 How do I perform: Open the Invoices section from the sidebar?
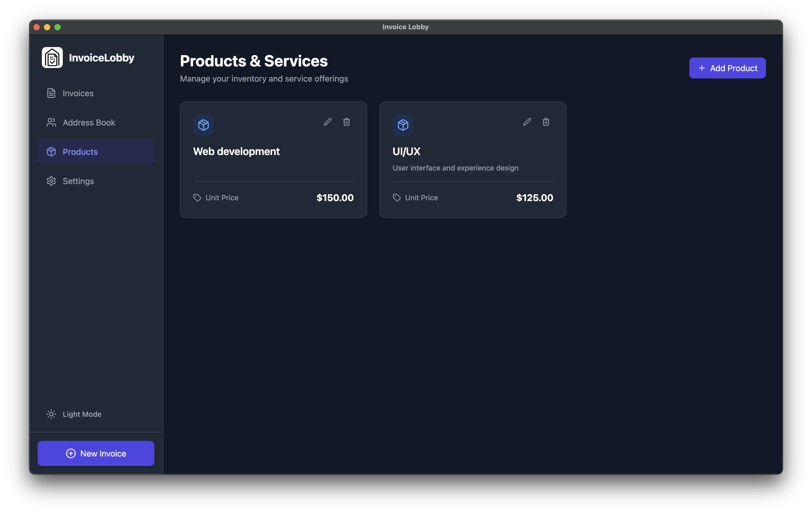coord(78,93)
